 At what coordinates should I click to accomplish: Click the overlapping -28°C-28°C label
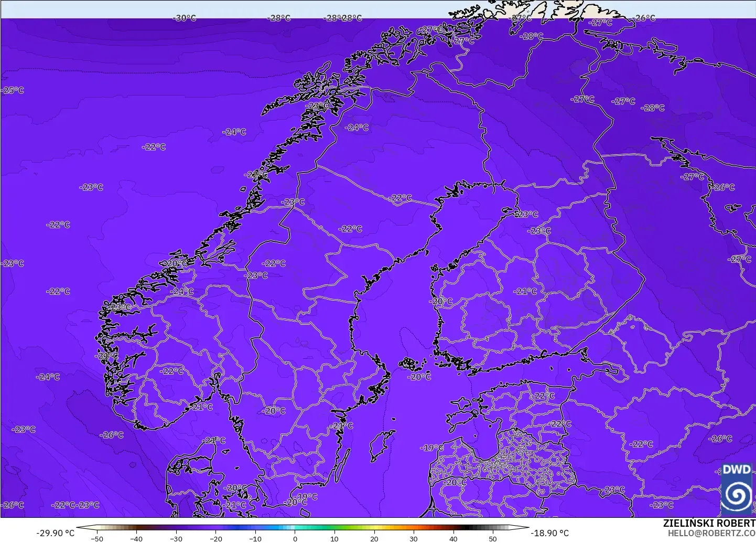343,18
